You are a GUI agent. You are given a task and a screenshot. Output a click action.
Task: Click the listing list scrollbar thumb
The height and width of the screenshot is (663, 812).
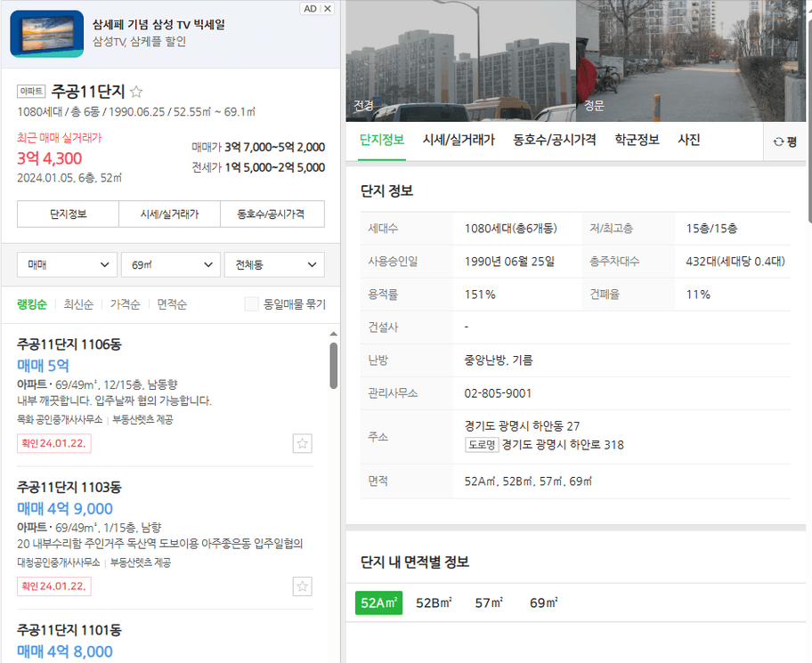[334, 366]
